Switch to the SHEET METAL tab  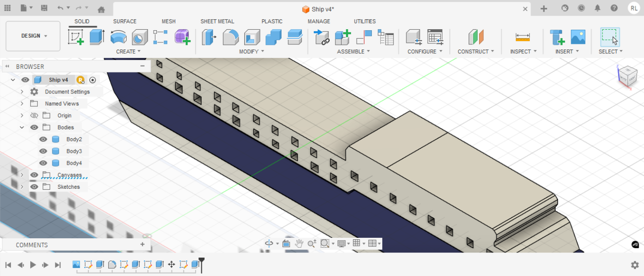click(217, 21)
